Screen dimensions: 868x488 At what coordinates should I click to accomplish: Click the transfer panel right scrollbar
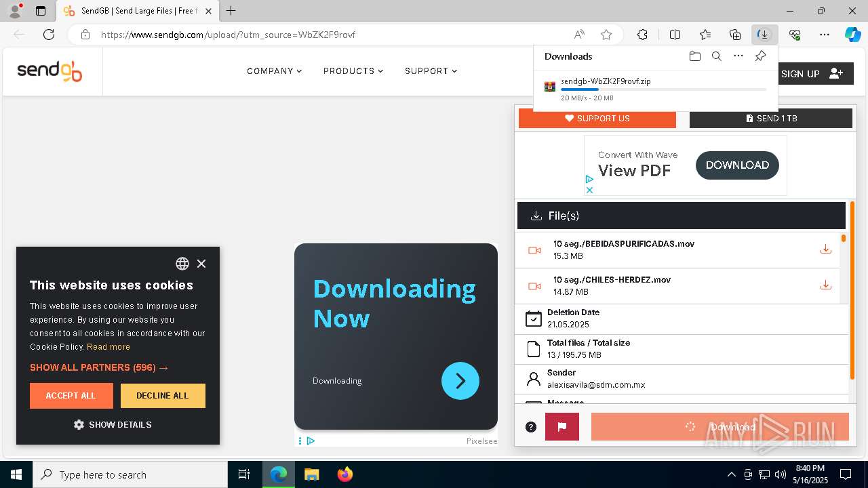852,290
